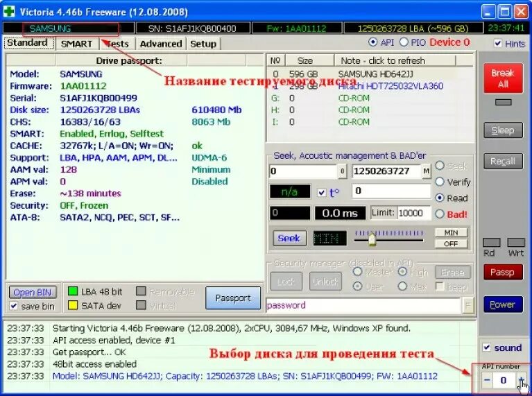532x396 pixels.
Task: Click the M button beside end LBA
Action: (x=426, y=171)
